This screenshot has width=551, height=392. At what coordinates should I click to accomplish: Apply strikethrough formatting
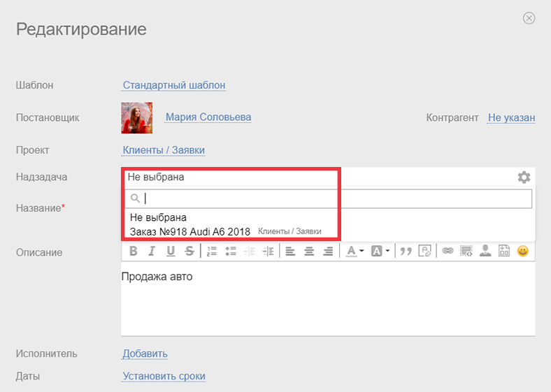(189, 251)
